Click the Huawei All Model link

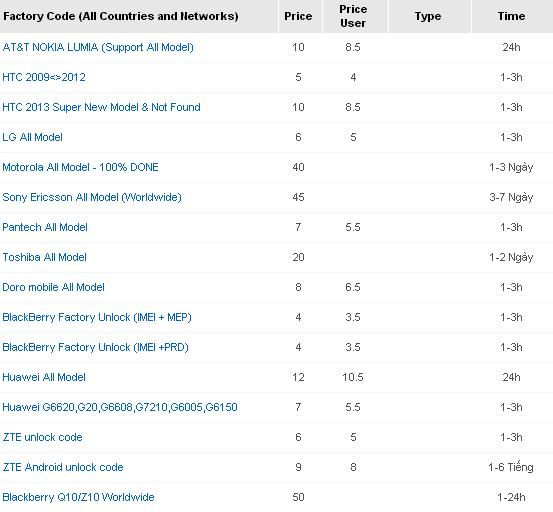pyautogui.click(x=44, y=377)
